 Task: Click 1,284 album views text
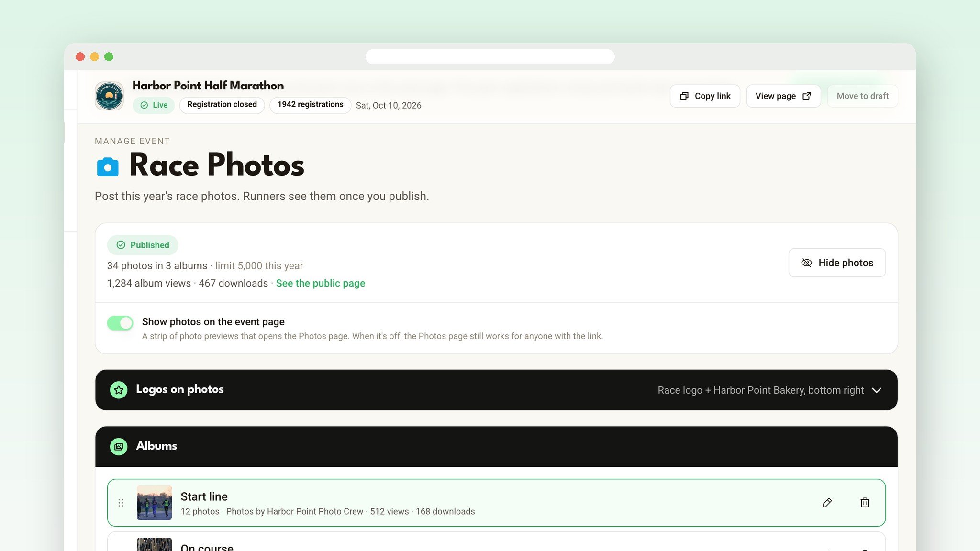coord(149,283)
